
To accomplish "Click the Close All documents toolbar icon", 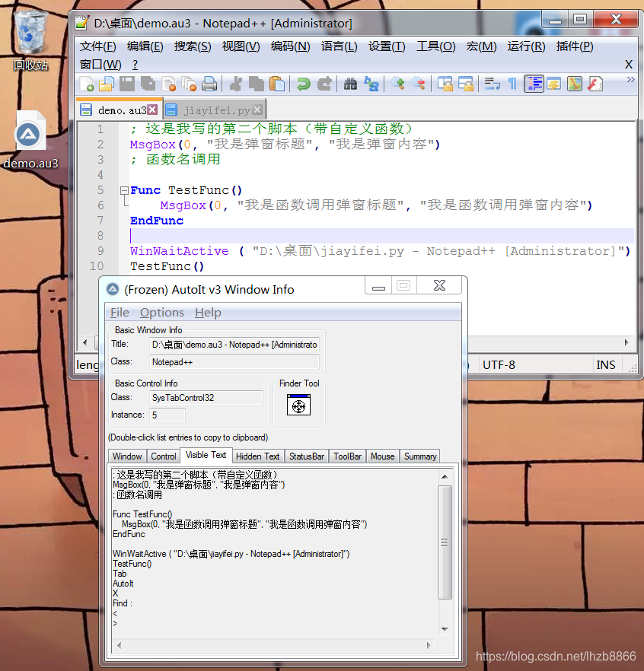I will pos(189,84).
